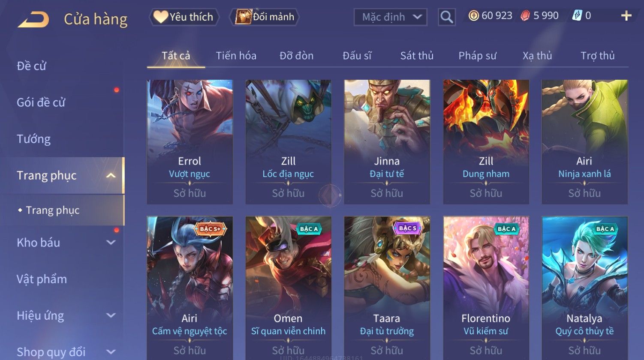Select Errol Vượt ngục skin card

(x=190, y=142)
